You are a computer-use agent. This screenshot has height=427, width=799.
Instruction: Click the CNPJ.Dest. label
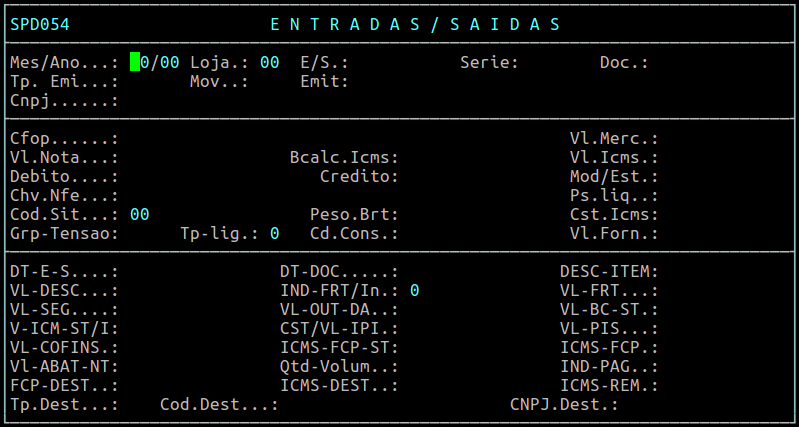coord(564,404)
